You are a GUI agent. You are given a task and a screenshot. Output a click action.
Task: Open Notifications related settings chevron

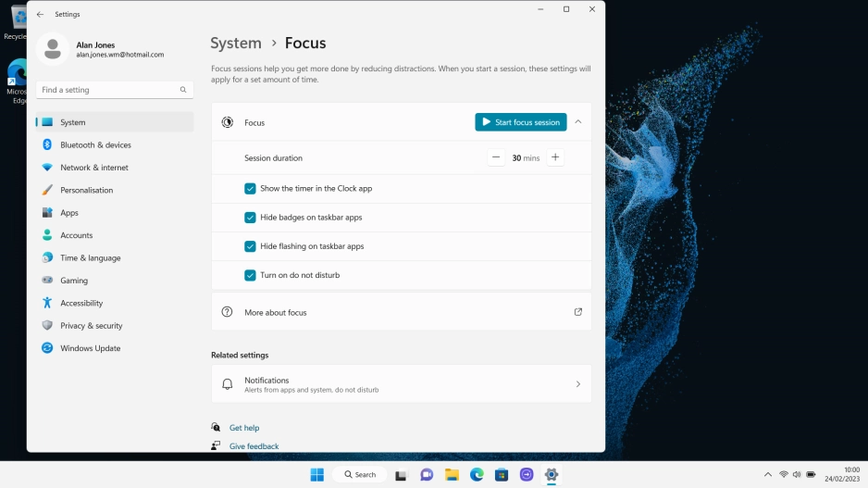[x=577, y=384]
